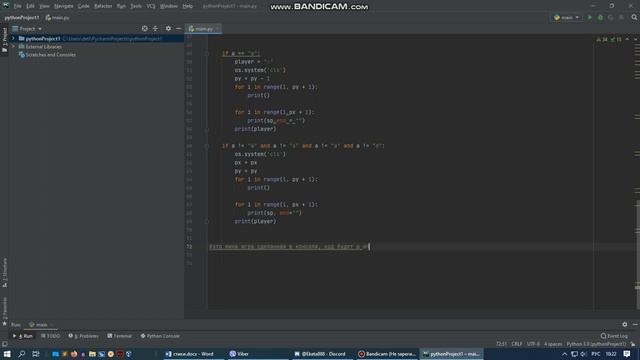Debug main with green bug icon
Viewport: 640px width, 360px height.
click(x=600, y=18)
